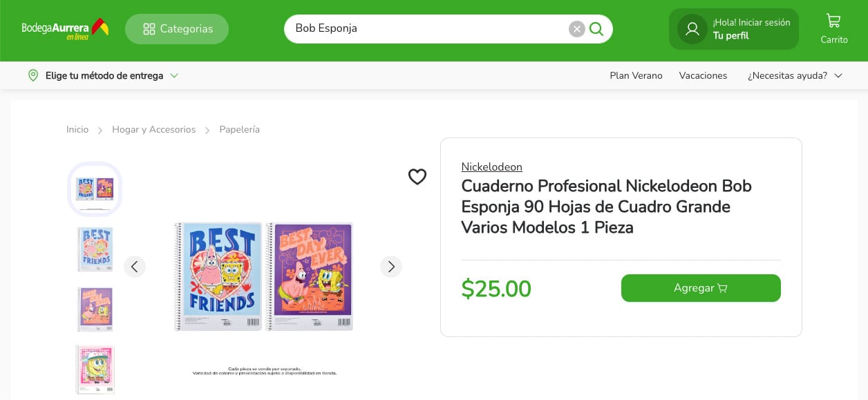
Task: Open the Carrito shopping cart
Action: [833, 29]
